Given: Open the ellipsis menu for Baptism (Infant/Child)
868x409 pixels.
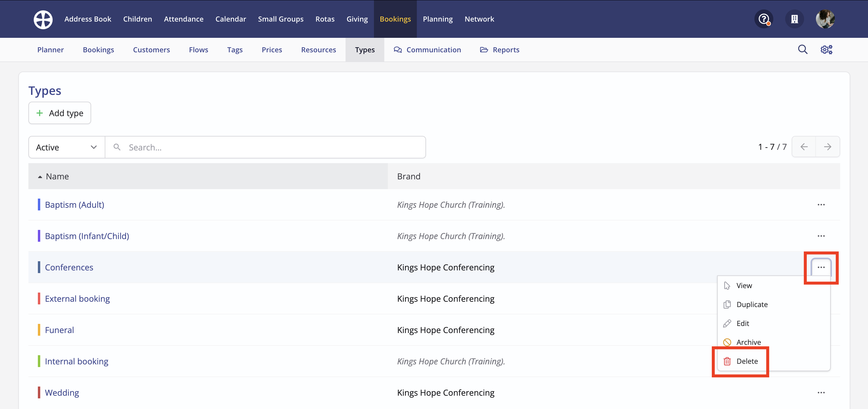Looking at the screenshot, I should pos(821,236).
